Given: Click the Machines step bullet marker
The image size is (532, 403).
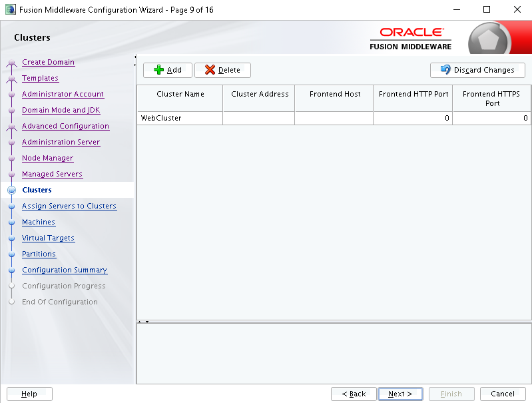Looking at the screenshot, I should tap(11, 222).
